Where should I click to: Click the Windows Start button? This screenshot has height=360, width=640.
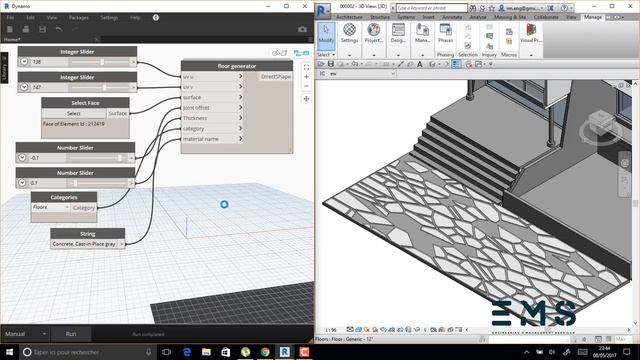click(x=9, y=352)
